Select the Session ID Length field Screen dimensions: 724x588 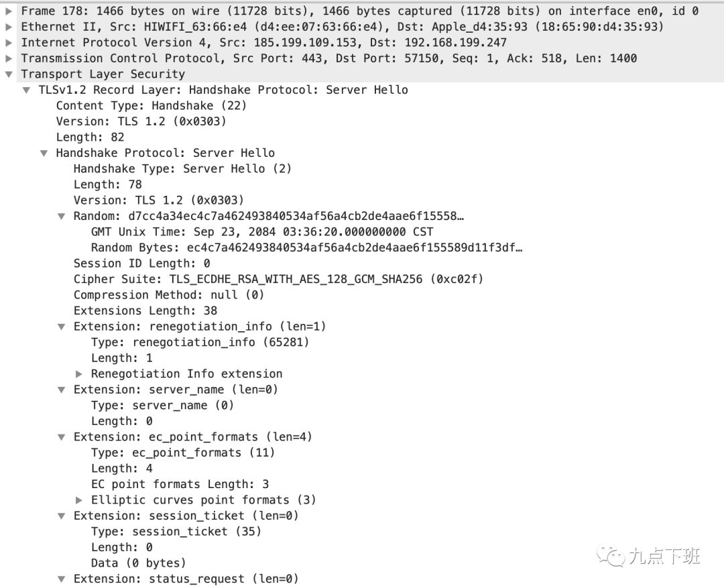[141, 263]
